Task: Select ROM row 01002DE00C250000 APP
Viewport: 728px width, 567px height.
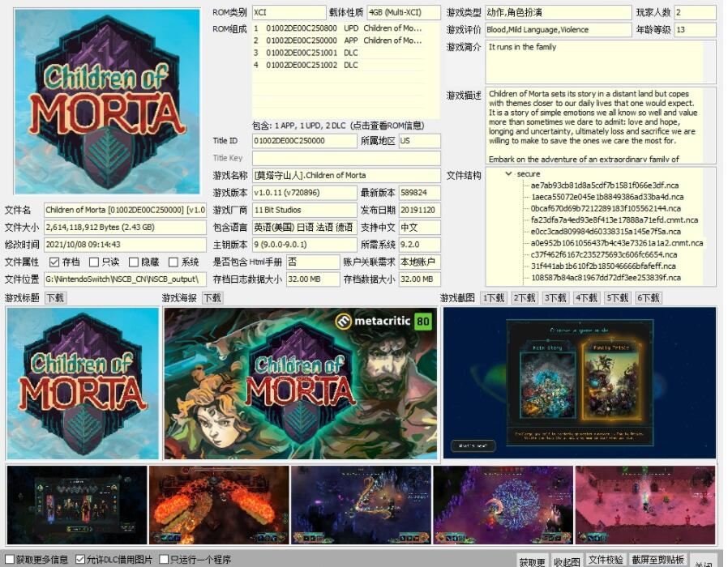Action: coord(339,40)
